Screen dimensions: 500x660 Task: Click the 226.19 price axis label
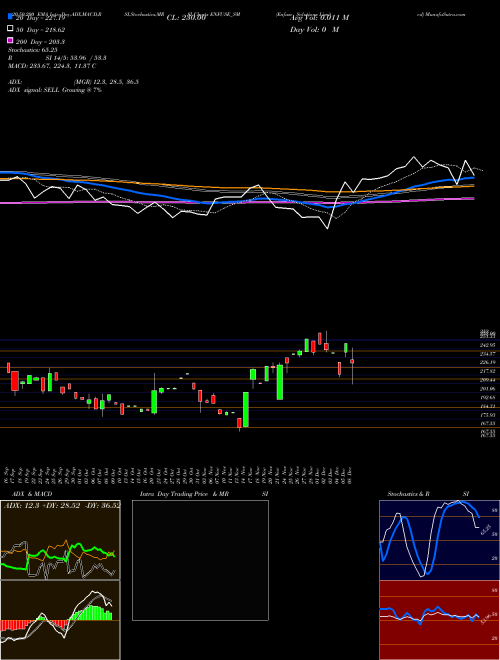[x=487, y=362]
